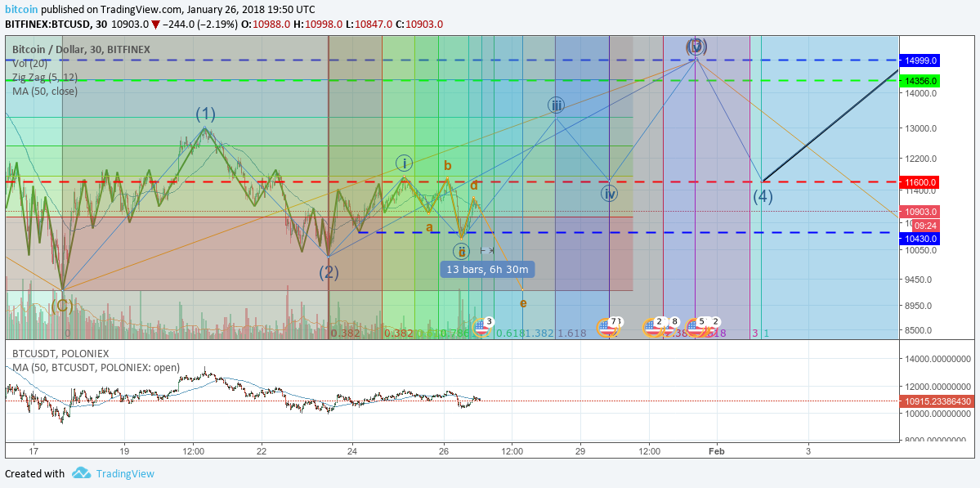Select the circled wave ii marker
Screen dimensions: 980x488
pyautogui.click(x=461, y=252)
